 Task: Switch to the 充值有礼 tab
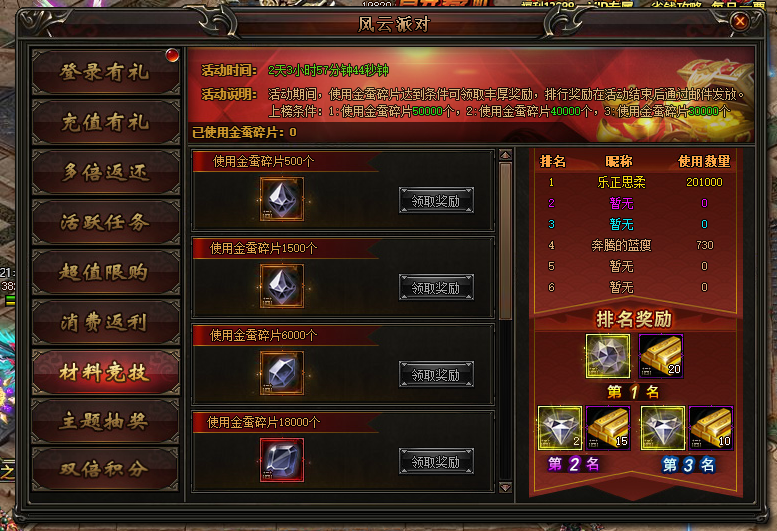pos(106,122)
